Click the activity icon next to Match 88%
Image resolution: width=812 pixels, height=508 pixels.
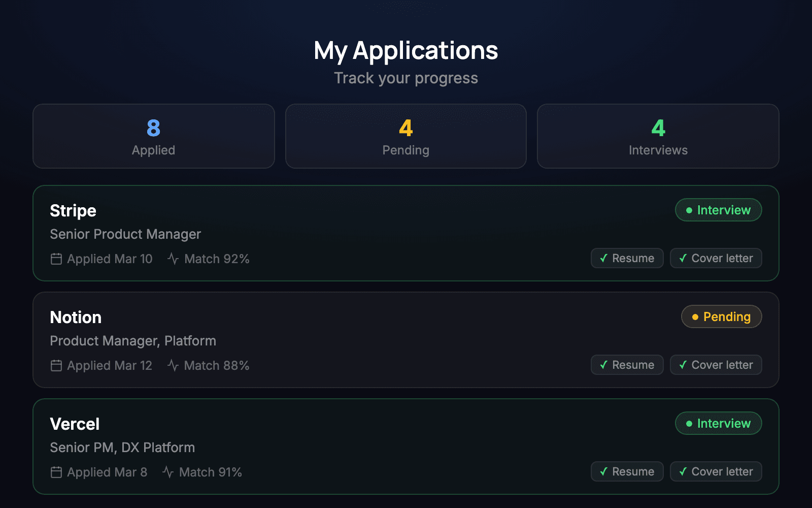(173, 365)
